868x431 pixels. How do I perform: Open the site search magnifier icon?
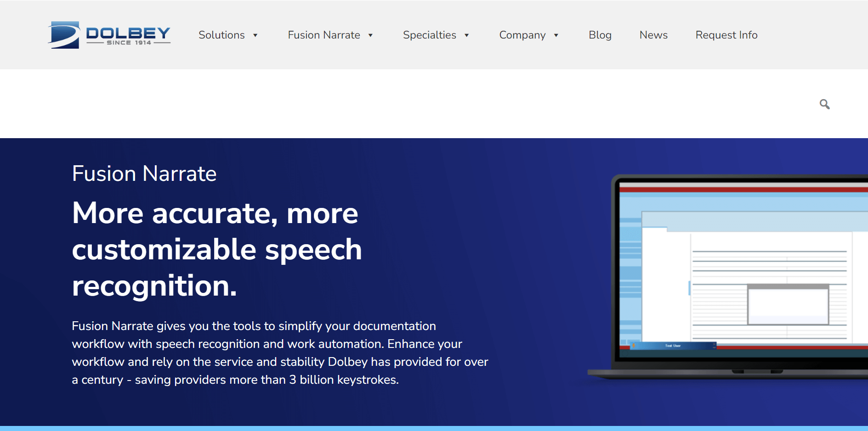(825, 104)
